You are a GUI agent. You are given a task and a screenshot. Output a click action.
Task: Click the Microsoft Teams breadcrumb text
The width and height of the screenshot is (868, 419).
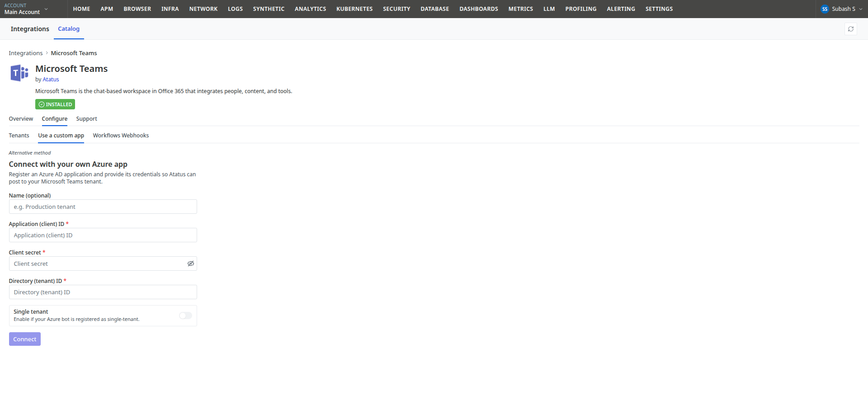tap(74, 53)
